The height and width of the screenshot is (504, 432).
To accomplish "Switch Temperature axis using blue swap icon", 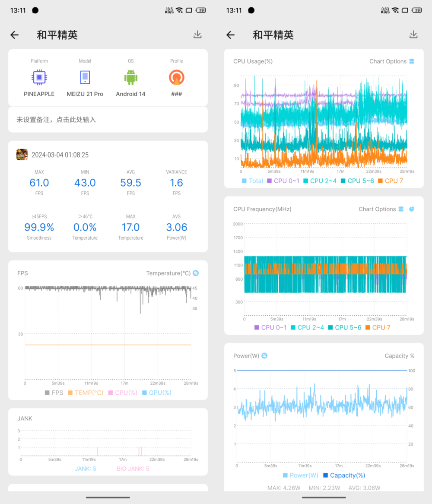I will pyautogui.click(x=196, y=273).
